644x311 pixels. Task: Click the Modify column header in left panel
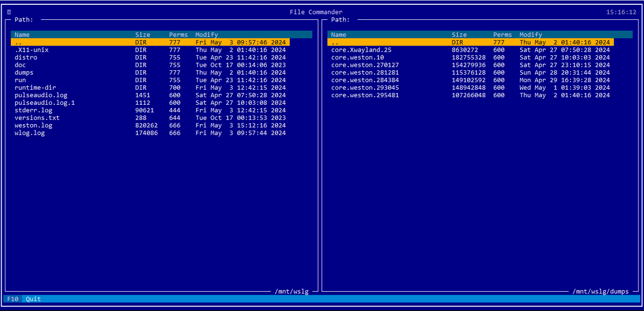pyautogui.click(x=207, y=35)
